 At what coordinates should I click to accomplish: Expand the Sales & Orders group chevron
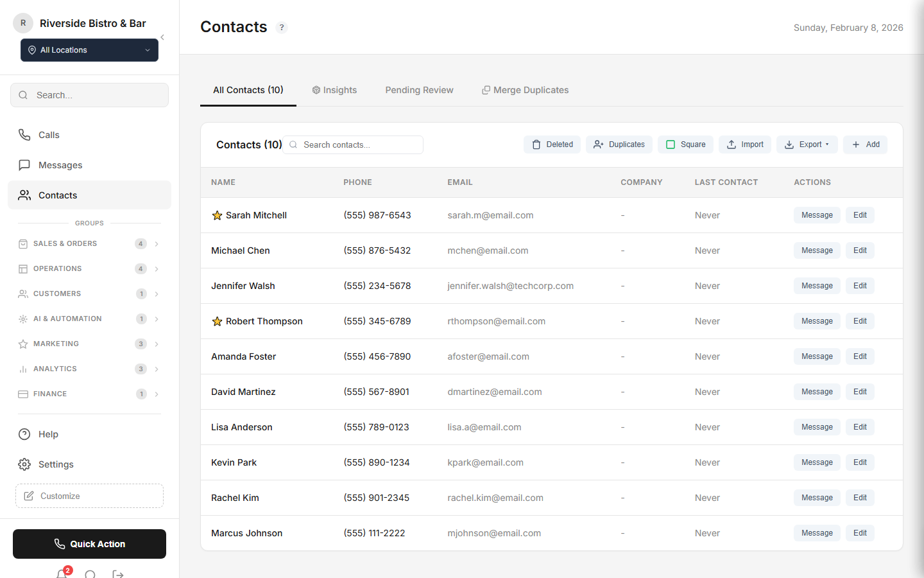pos(156,243)
